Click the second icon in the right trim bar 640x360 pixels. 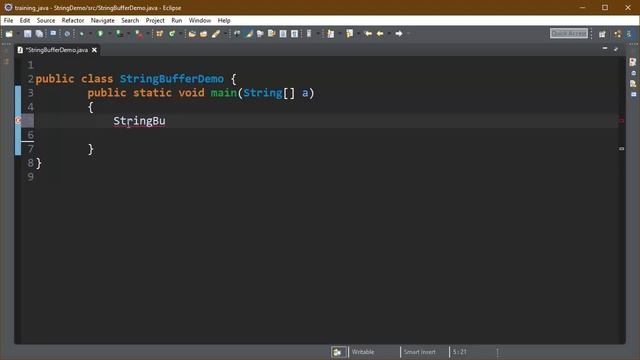click(633, 73)
